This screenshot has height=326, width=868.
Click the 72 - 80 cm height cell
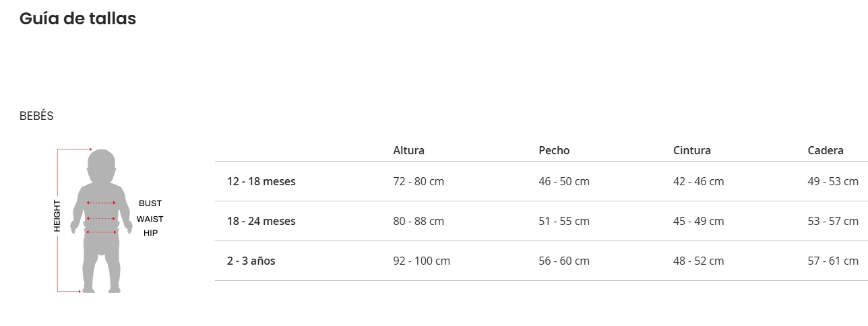[x=418, y=181]
